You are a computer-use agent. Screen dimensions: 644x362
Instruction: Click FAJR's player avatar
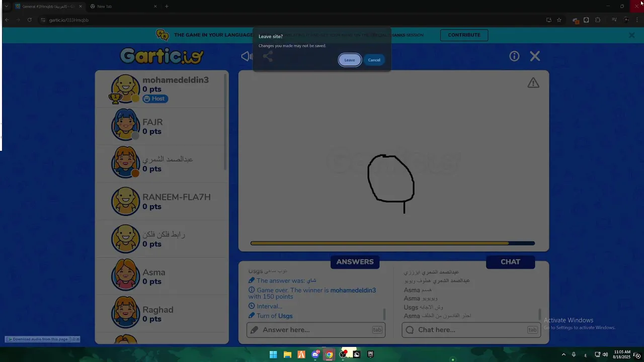(x=125, y=125)
